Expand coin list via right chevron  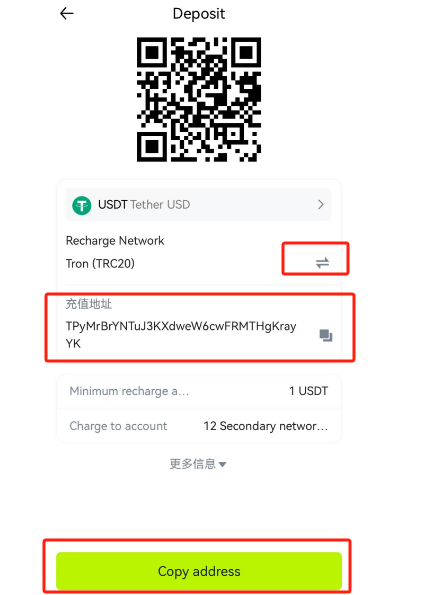[321, 205]
